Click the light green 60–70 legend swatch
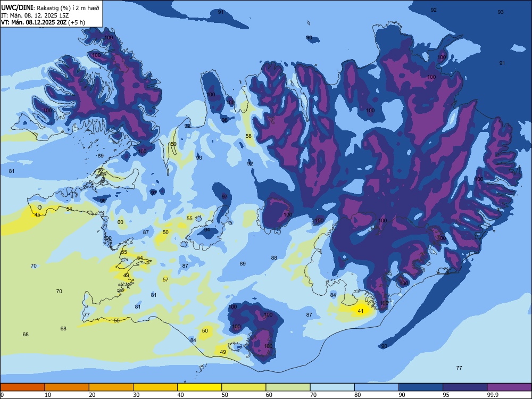532x399 pixels. click(288, 387)
